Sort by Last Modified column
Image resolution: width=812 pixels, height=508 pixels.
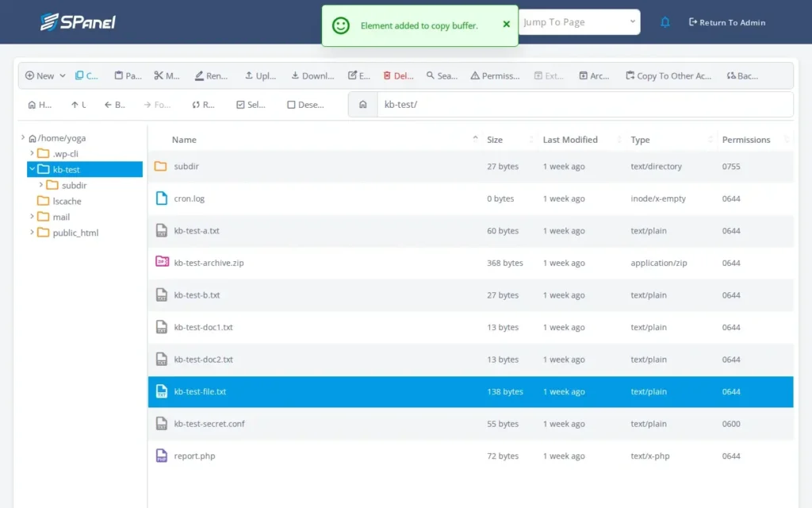[570, 140]
